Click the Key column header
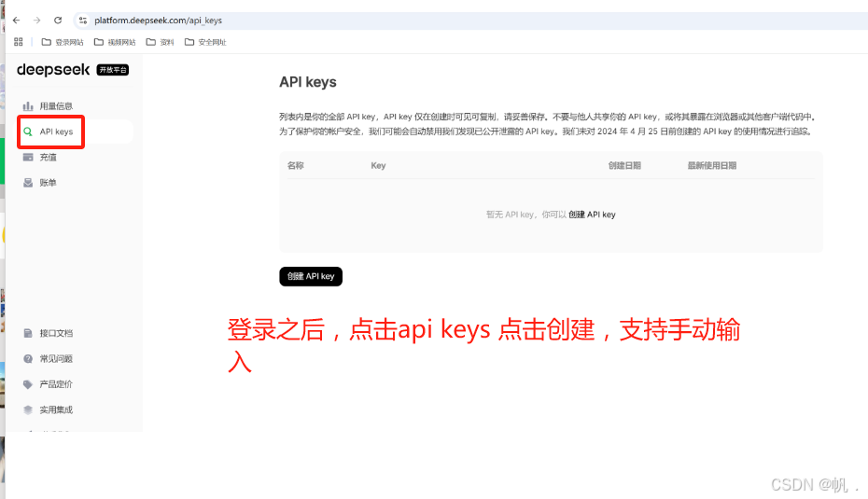 (x=378, y=165)
